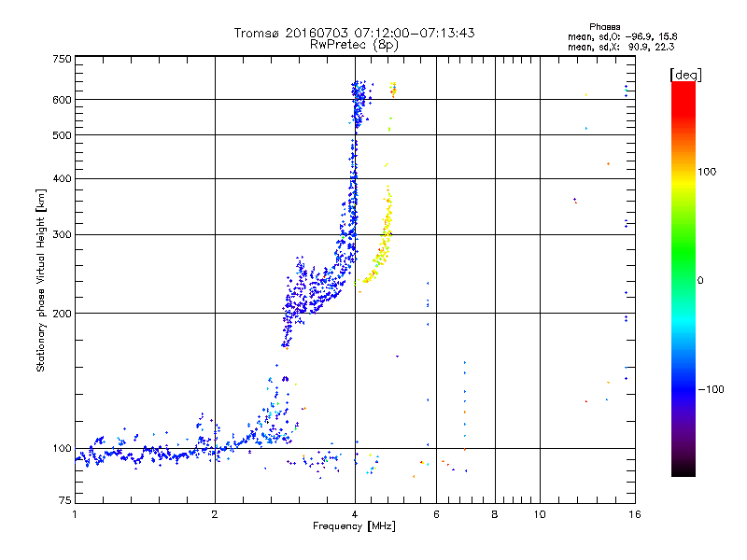Click the colorbar tick label '-100'
Image resolution: width=747 pixels, height=560 pixels.
(711, 389)
